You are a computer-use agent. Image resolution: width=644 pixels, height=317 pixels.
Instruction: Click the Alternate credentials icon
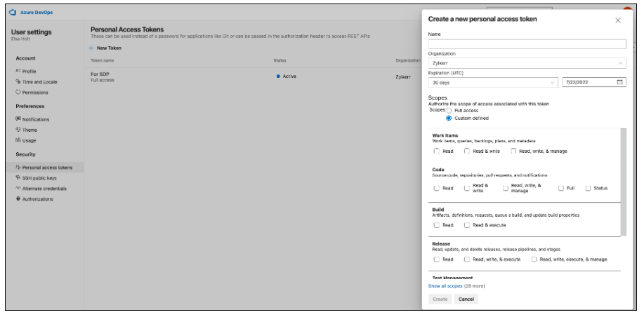18,188
